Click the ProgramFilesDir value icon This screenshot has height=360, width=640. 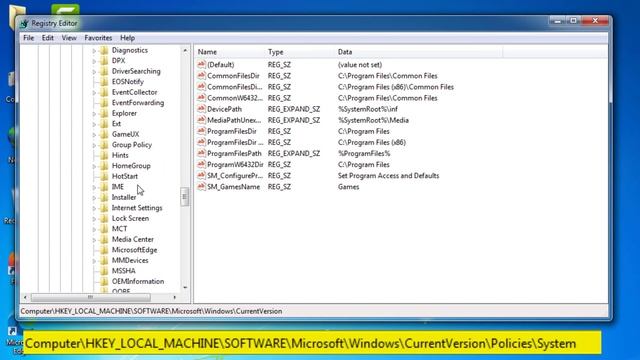click(201, 131)
